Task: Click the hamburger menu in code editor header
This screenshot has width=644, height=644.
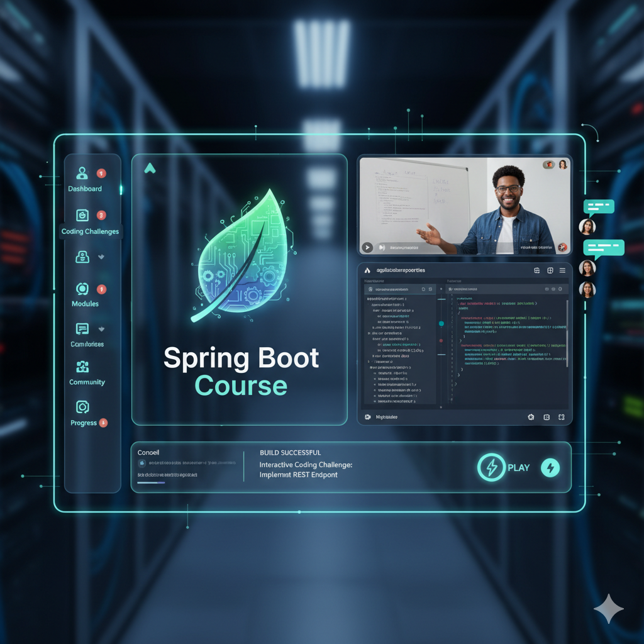Action: pos(562,270)
